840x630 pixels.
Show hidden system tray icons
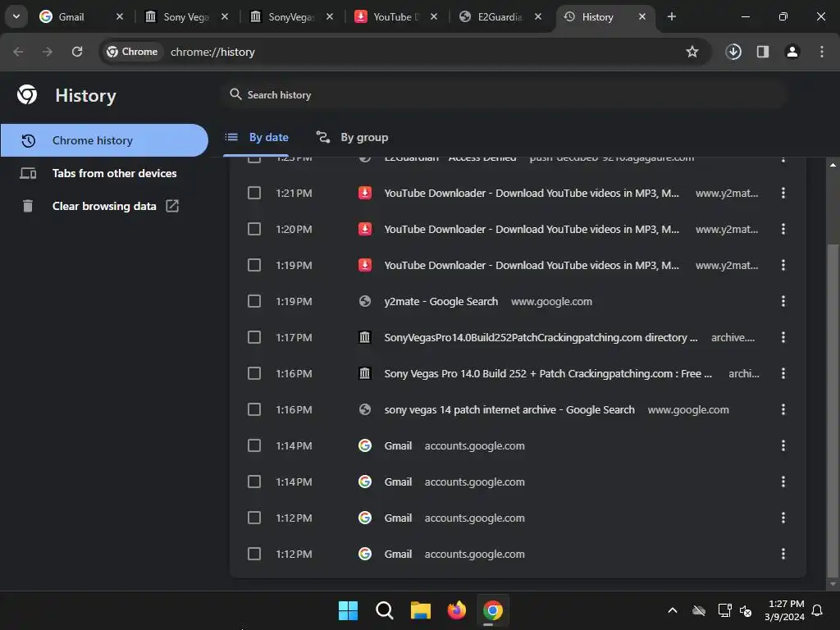point(673,610)
